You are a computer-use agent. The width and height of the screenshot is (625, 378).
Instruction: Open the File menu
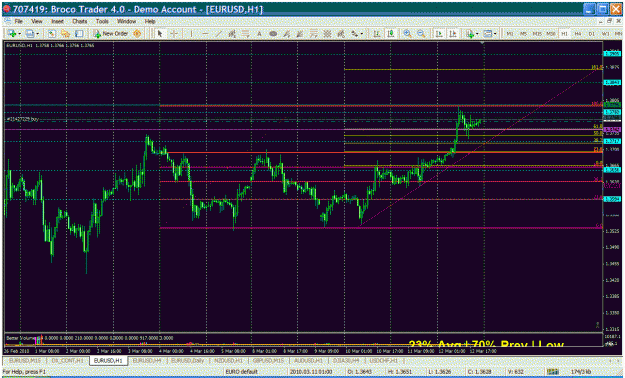click(18, 21)
